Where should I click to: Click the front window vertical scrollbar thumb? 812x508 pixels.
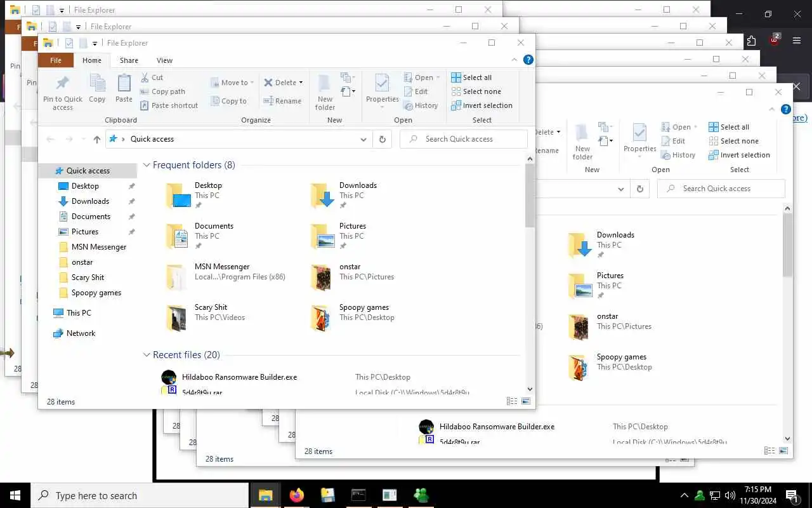[x=530, y=196]
